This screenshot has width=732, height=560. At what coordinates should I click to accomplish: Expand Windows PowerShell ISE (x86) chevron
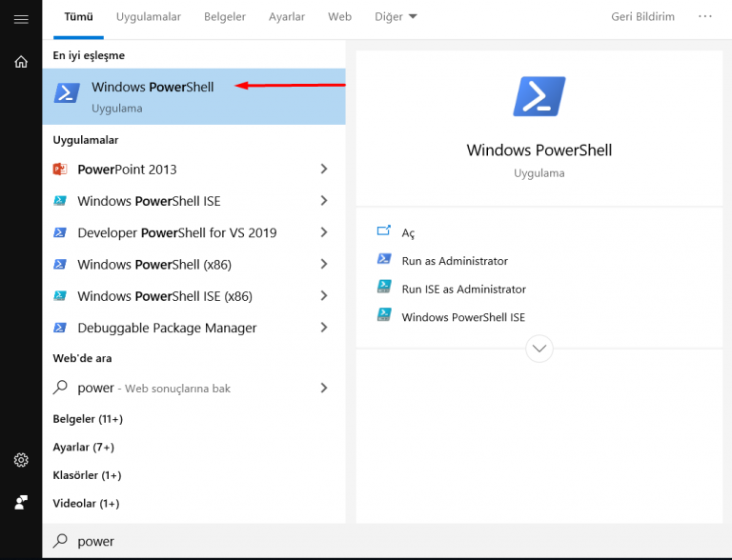[x=324, y=296]
